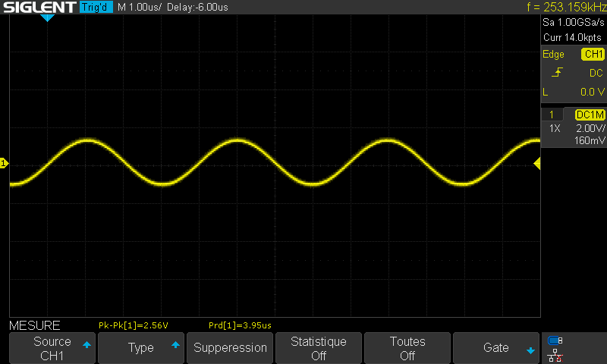Click the channel 1 ground level marker

pos(4,163)
